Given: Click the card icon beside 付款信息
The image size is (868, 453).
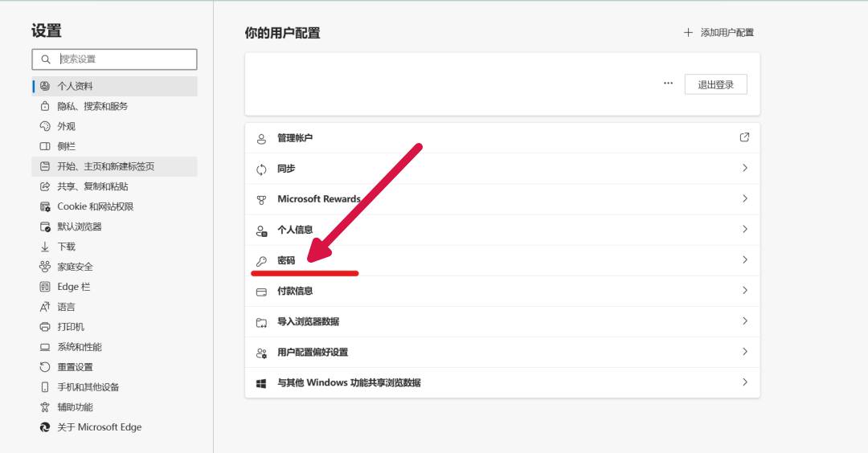Looking at the screenshot, I should pos(261,292).
